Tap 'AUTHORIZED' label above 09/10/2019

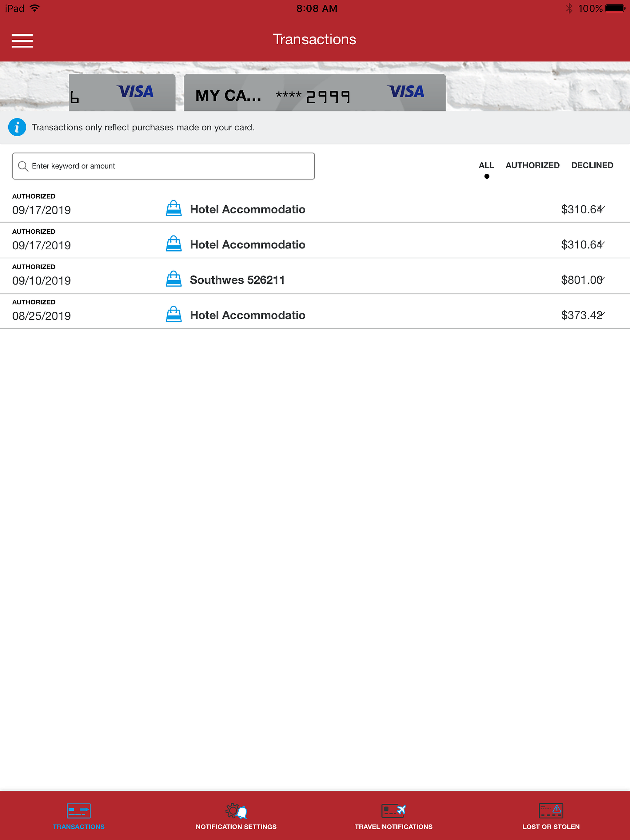click(34, 267)
